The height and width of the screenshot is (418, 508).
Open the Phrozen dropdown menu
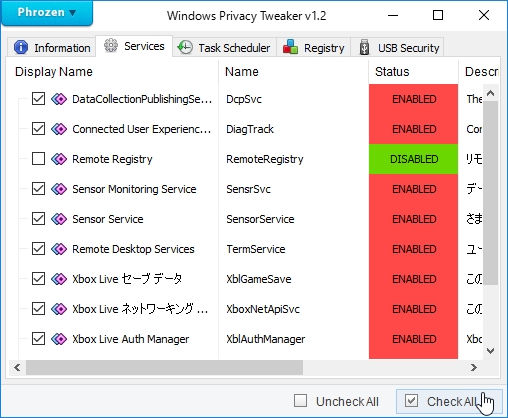click(x=47, y=12)
